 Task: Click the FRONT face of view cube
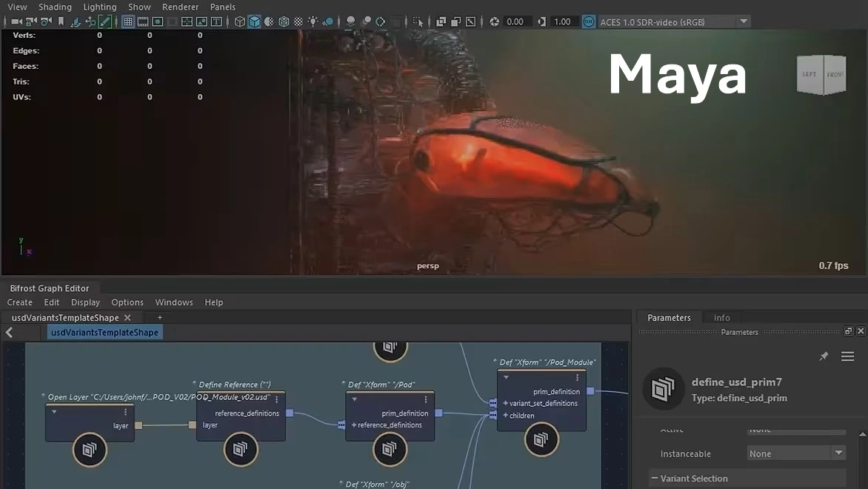tap(835, 74)
